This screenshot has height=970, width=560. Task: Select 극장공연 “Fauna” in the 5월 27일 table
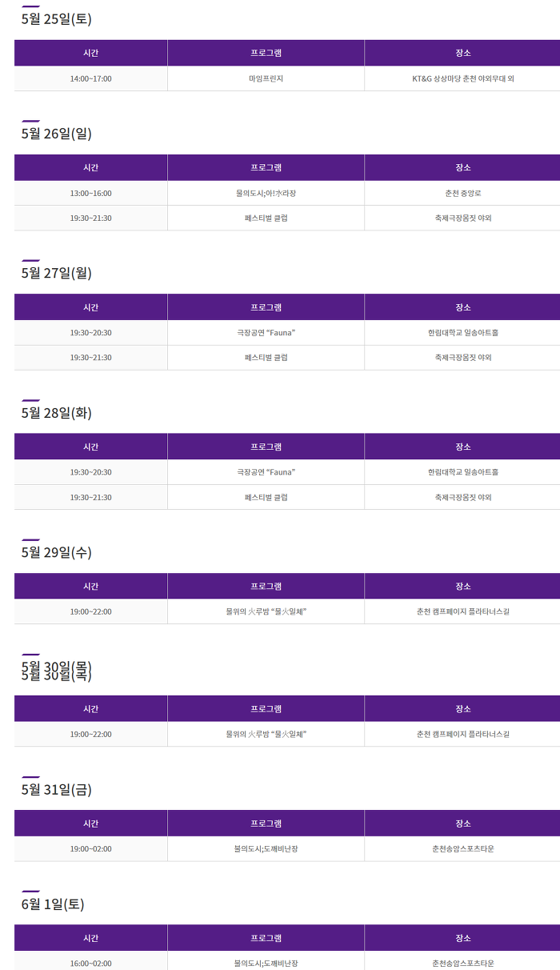266,332
